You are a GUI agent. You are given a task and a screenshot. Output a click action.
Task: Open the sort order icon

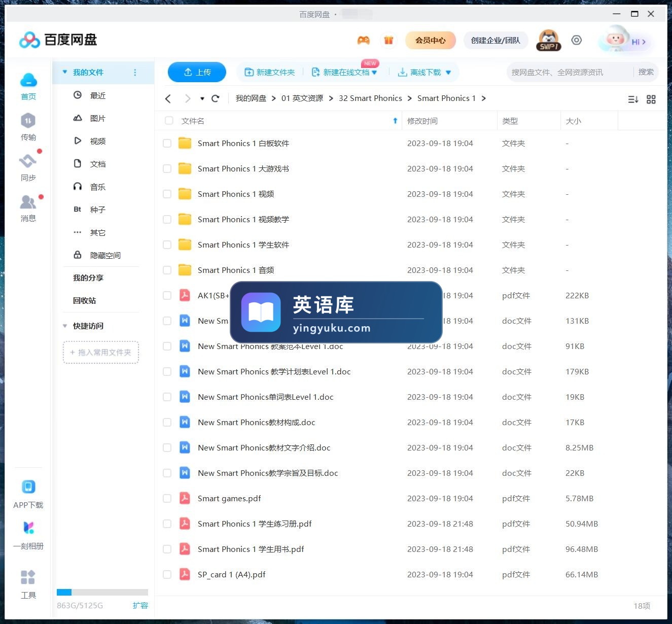click(633, 99)
